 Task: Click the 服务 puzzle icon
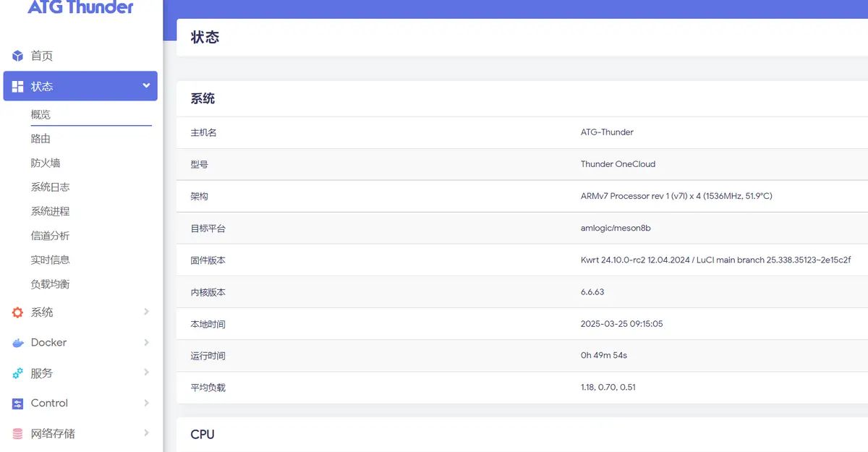(x=18, y=373)
